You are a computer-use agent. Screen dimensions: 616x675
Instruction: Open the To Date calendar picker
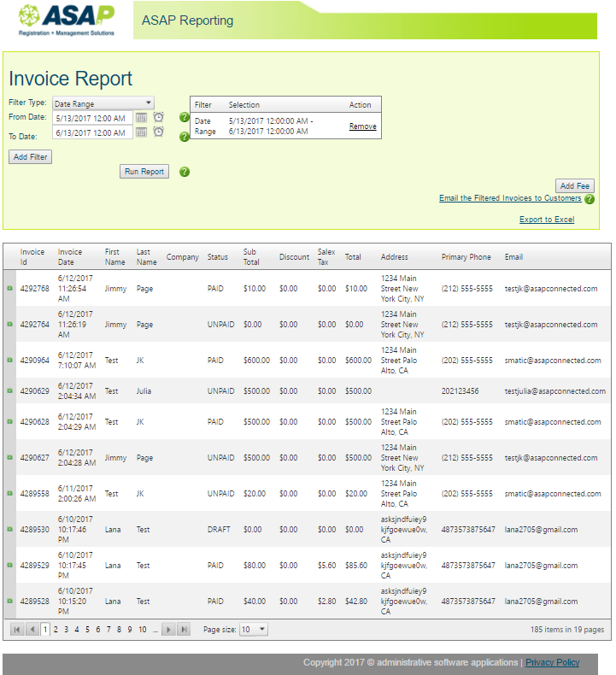(x=142, y=132)
